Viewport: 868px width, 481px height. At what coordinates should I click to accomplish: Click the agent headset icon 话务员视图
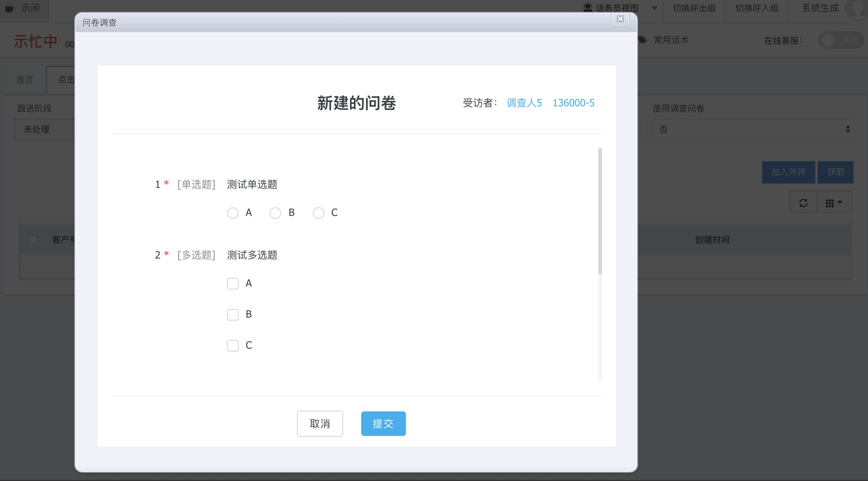point(588,7)
